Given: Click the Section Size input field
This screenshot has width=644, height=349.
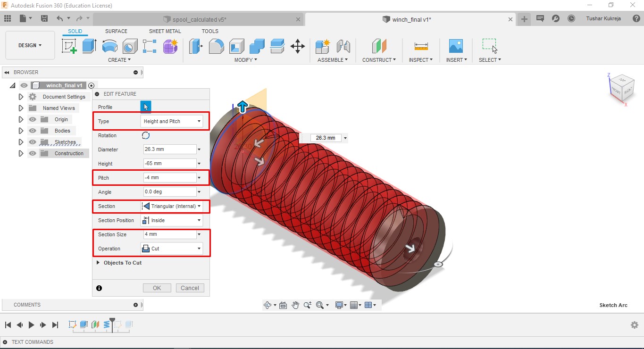Looking at the screenshot, I should [170, 234].
